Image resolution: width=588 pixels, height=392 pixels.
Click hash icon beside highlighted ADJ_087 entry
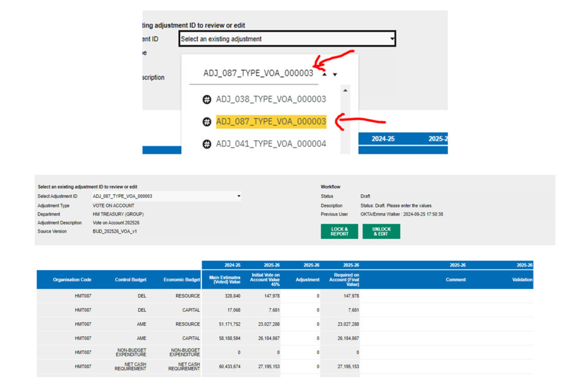coord(207,122)
